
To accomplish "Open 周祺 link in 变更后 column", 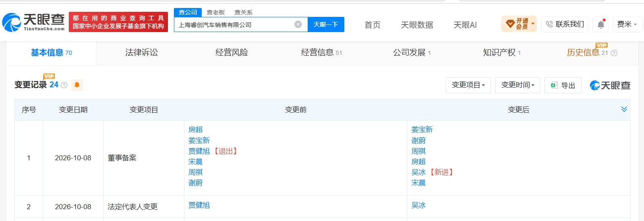I will [419, 151].
